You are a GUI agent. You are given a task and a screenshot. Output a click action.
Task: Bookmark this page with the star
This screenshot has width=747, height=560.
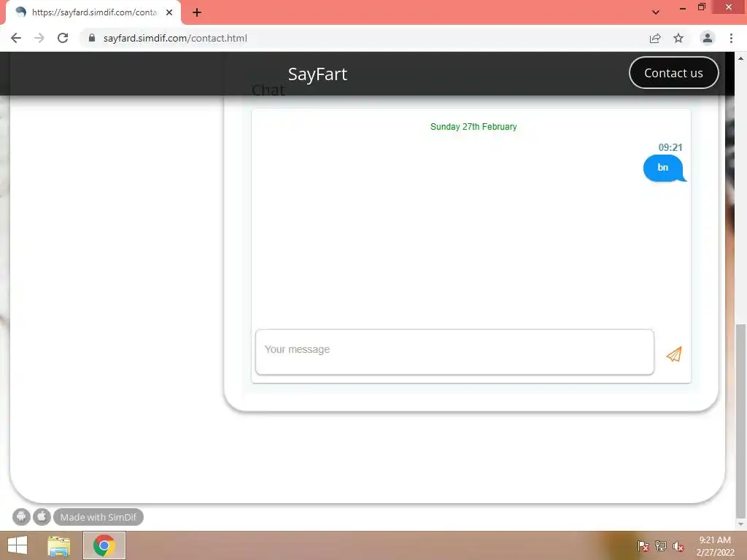pyautogui.click(x=678, y=38)
